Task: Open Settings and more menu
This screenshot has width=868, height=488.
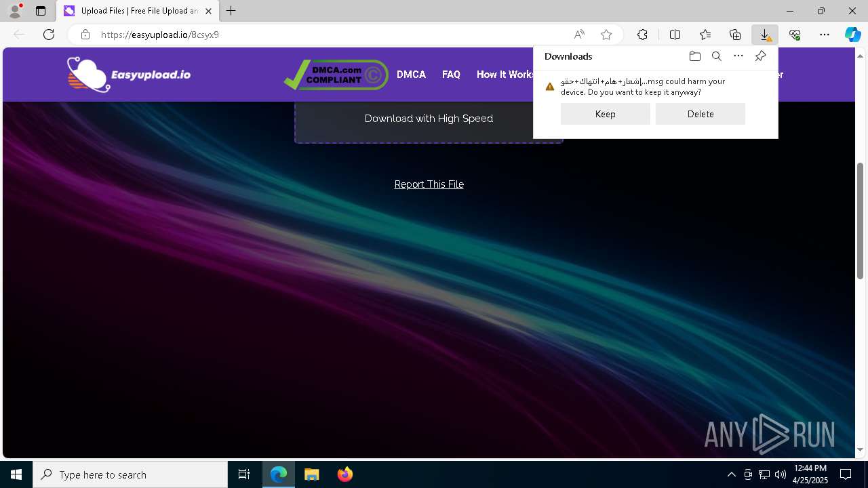Action: (825, 35)
